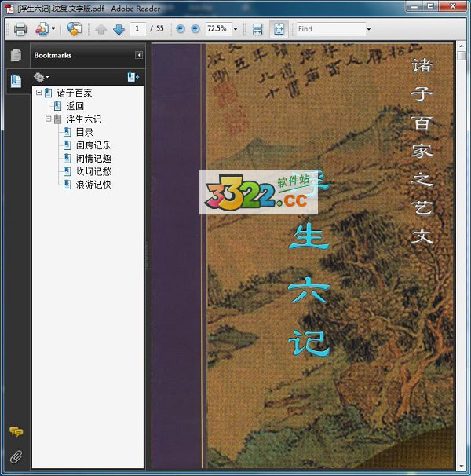This screenshot has width=471, height=476.
Task: Click the Adobe PDF icon in title bar
Action: coord(9,9)
